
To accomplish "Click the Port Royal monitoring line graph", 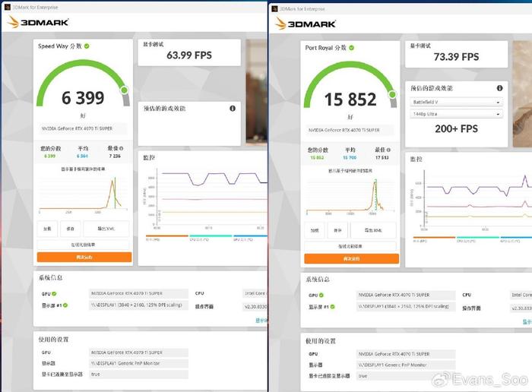I will [472, 200].
